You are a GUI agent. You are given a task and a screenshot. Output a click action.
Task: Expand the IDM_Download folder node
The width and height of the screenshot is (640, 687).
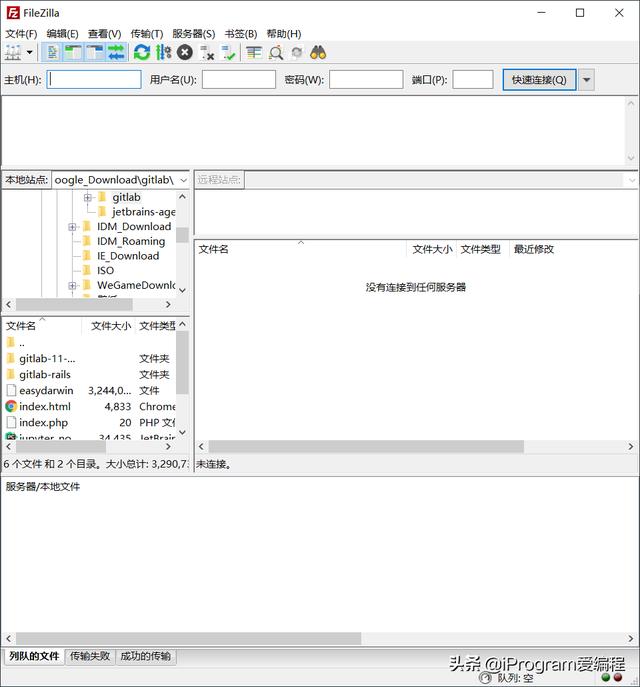coord(72,227)
